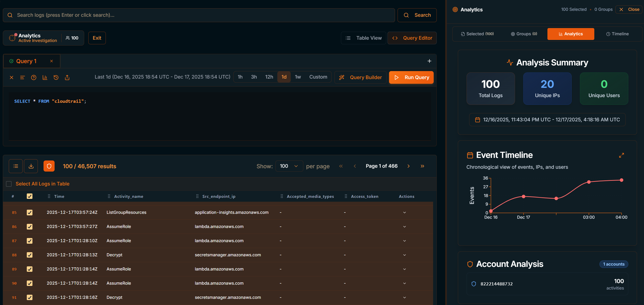Select the 12h time range

[269, 77]
